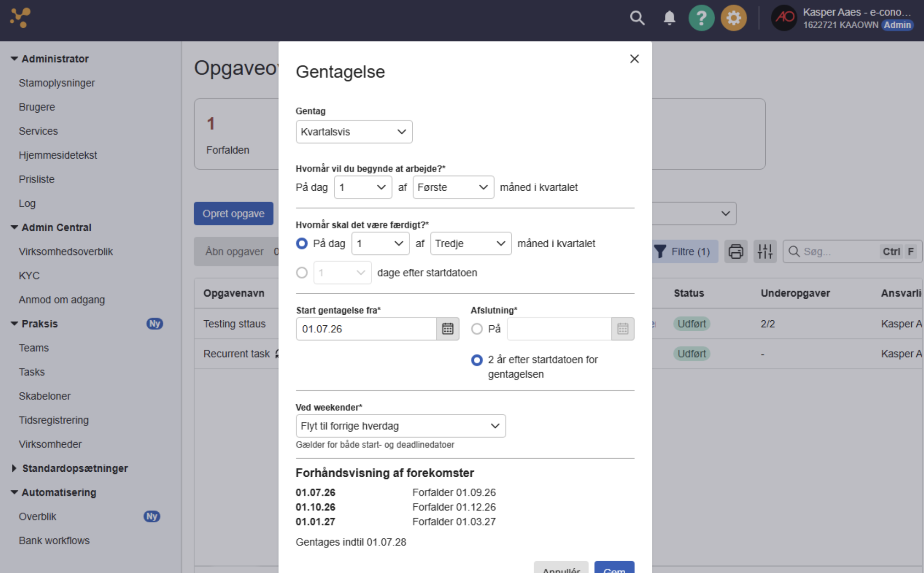This screenshot has height=573, width=924.
Task: Click the Underopgaver column header
Action: tap(795, 293)
